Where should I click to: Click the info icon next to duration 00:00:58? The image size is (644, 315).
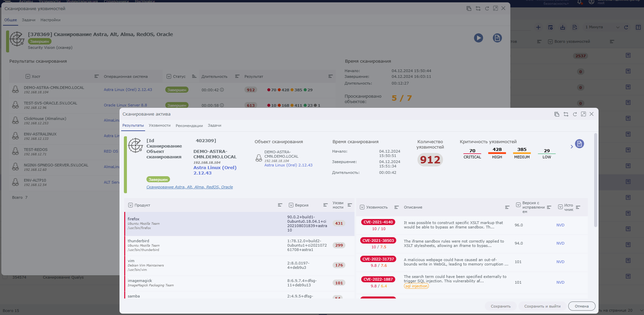tap(222, 105)
